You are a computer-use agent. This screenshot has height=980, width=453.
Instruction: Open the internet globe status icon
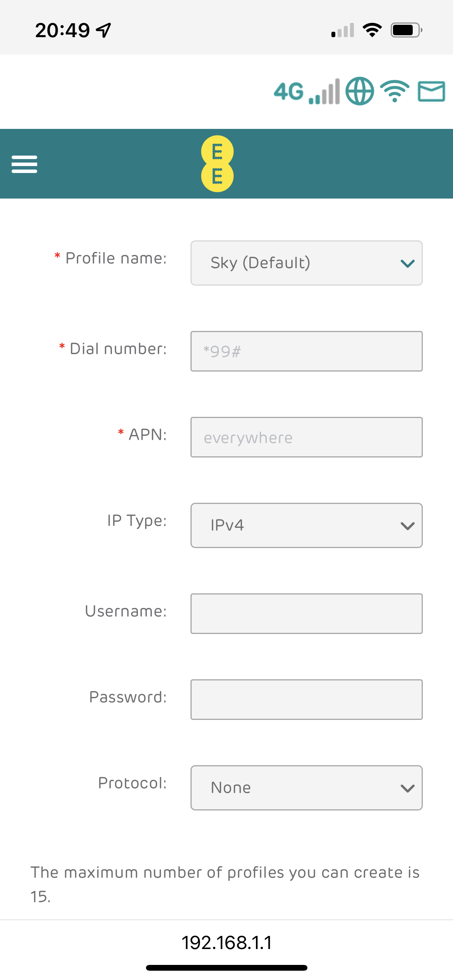click(x=360, y=91)
